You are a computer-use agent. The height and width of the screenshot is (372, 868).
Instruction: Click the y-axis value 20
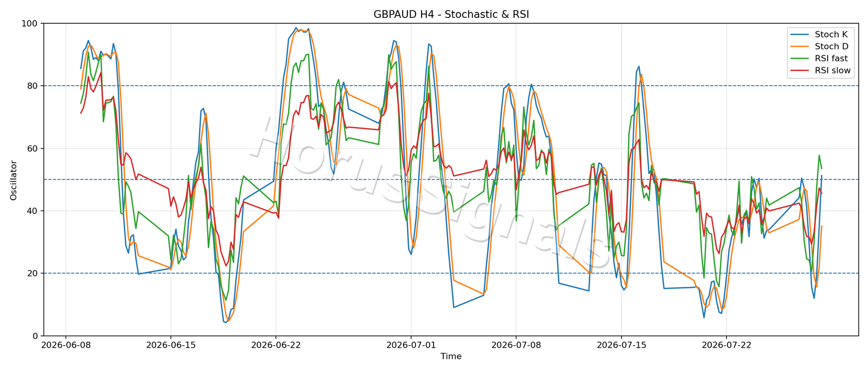point(32,273)
